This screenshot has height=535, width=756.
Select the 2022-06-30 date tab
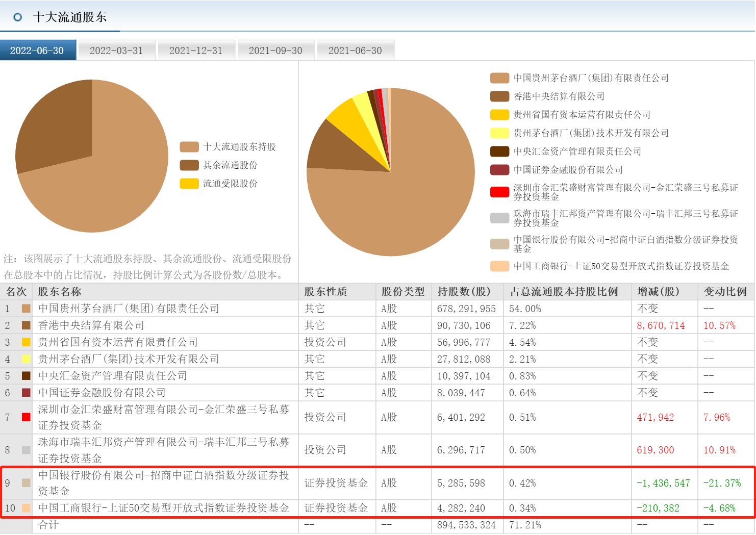(38, 50)
